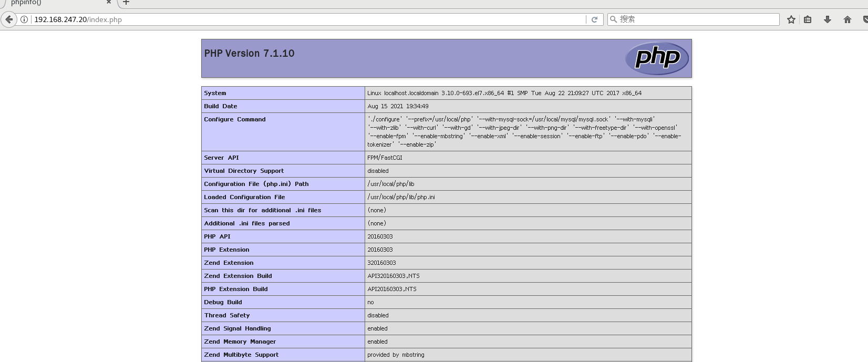
Task: Select API320160303,NTS value
Action: pyautogui.click(x=394, y=276)
